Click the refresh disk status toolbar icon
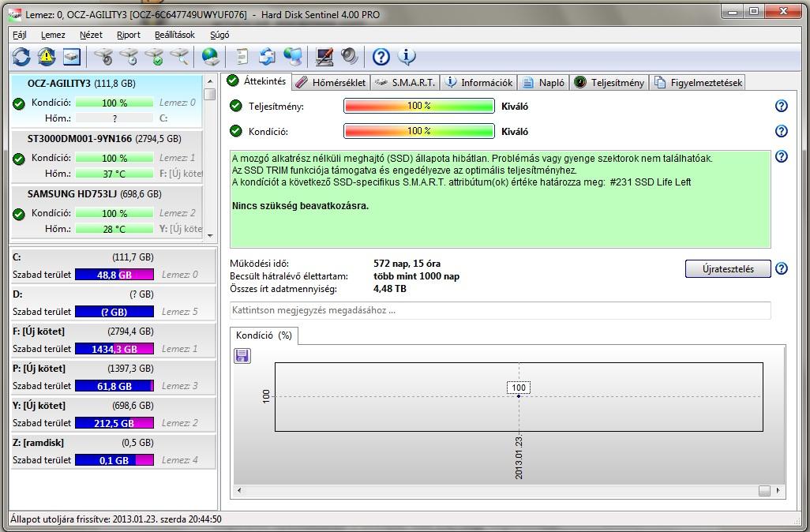The height and width of the screenshot is (532, 810). point(21,56)
